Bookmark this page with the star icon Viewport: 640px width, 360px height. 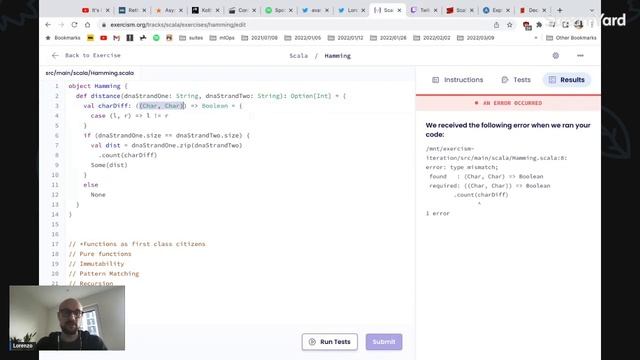pos(510,25)
